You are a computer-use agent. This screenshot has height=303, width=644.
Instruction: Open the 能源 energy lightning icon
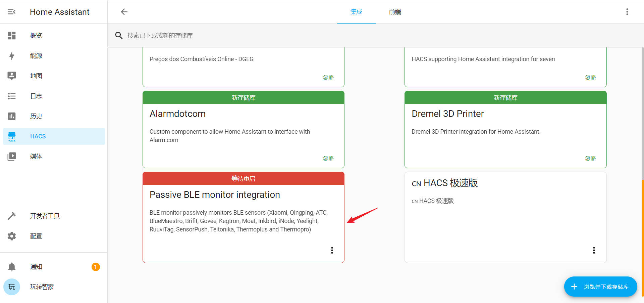[x=12, y=55]
